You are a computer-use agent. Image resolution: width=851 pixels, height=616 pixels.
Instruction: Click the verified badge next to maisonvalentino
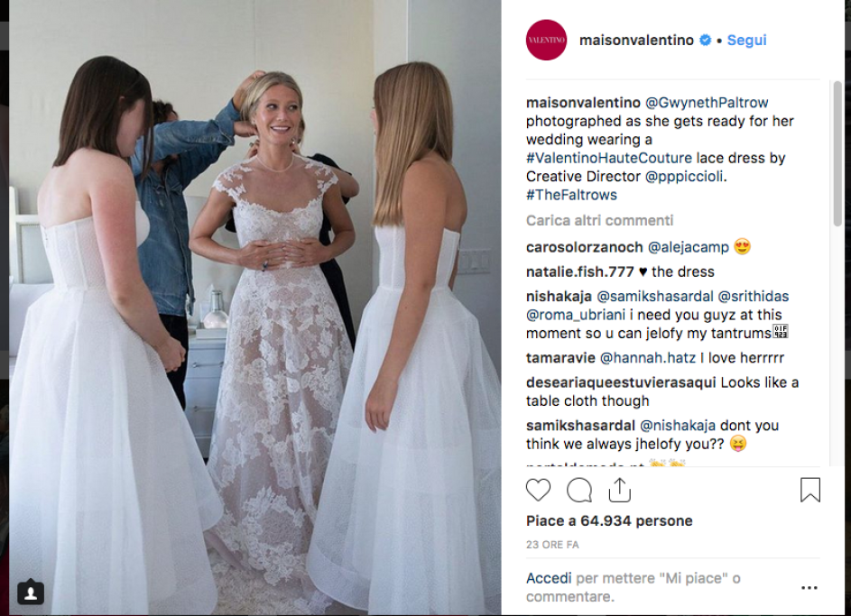[x=705, y=40]
